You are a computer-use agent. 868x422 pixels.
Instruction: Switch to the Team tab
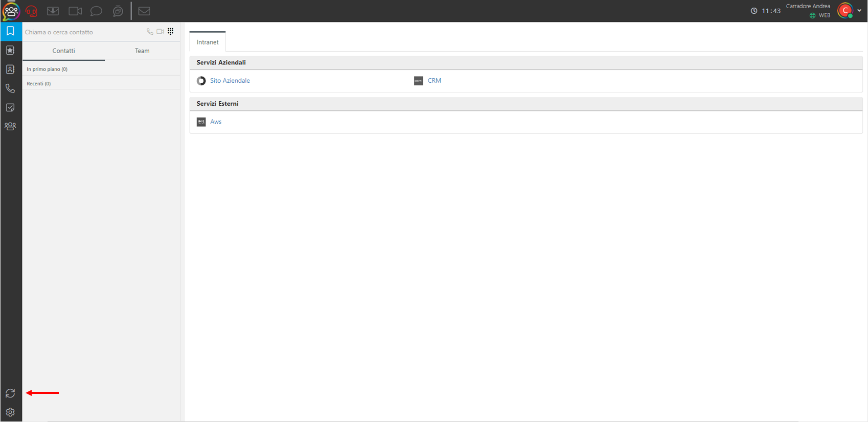(142, 51)
